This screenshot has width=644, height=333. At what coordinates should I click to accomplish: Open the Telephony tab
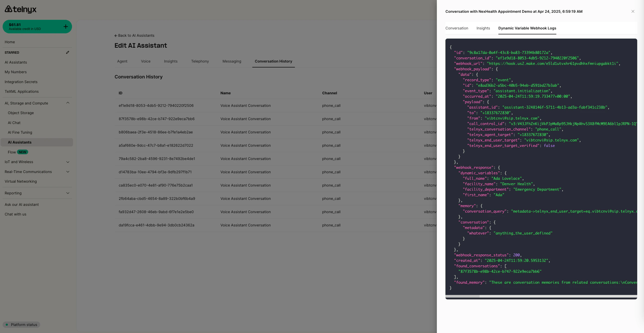(200, 61)
